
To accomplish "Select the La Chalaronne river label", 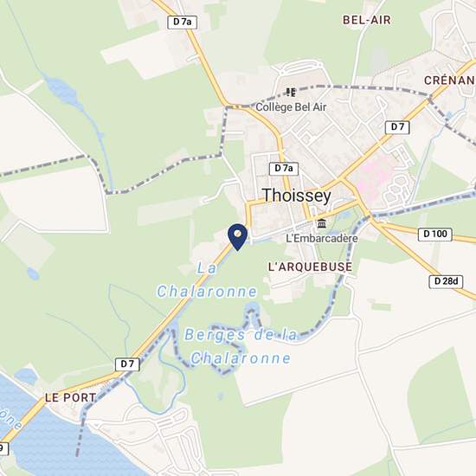I will point(207,280).
